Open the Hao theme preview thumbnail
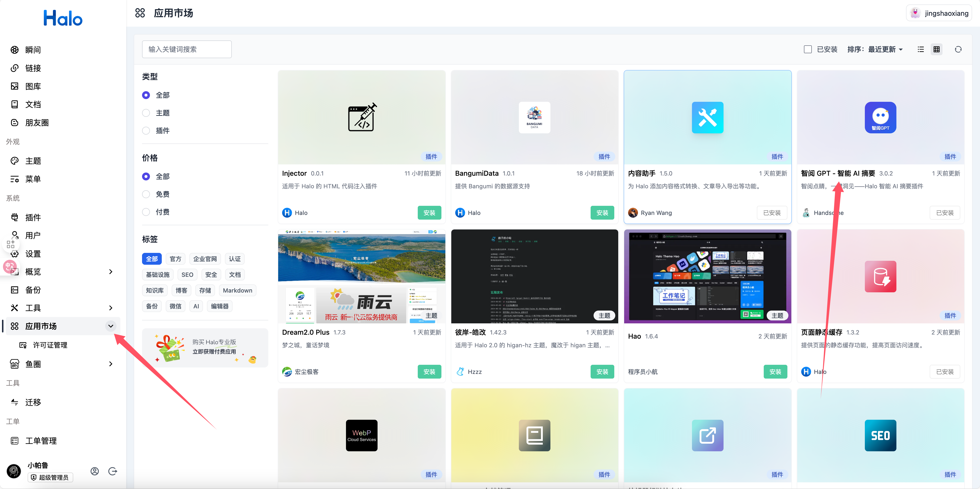Image resolution: width=980 pixels, height=489 pixels. 708,277
